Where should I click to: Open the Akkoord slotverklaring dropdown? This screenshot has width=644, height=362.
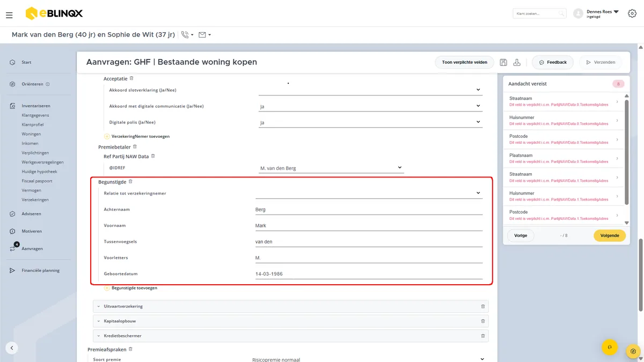[x=370, y=90]
